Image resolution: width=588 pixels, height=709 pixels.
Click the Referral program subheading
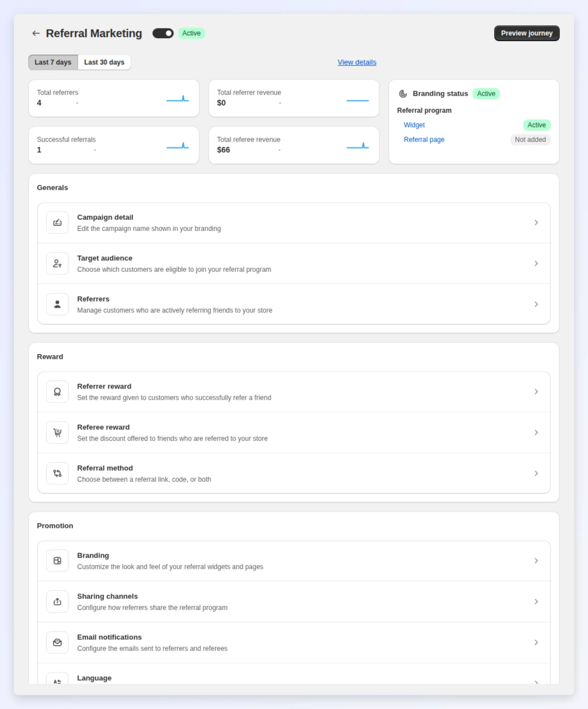424,110
